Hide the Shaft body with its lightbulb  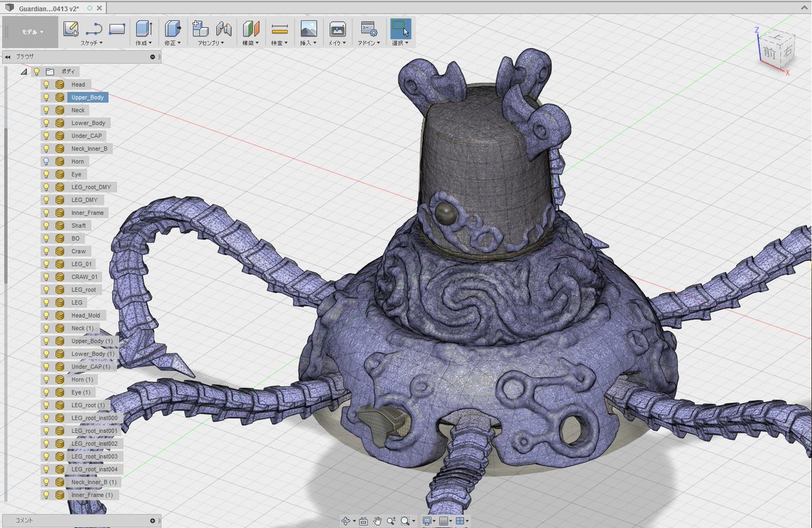coord(47,226)
